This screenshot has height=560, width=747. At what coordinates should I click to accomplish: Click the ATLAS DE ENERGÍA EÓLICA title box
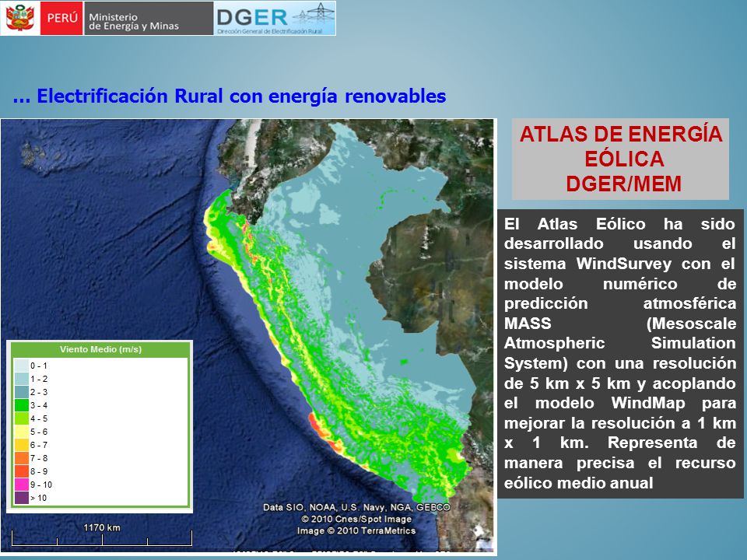click(620, 159)
